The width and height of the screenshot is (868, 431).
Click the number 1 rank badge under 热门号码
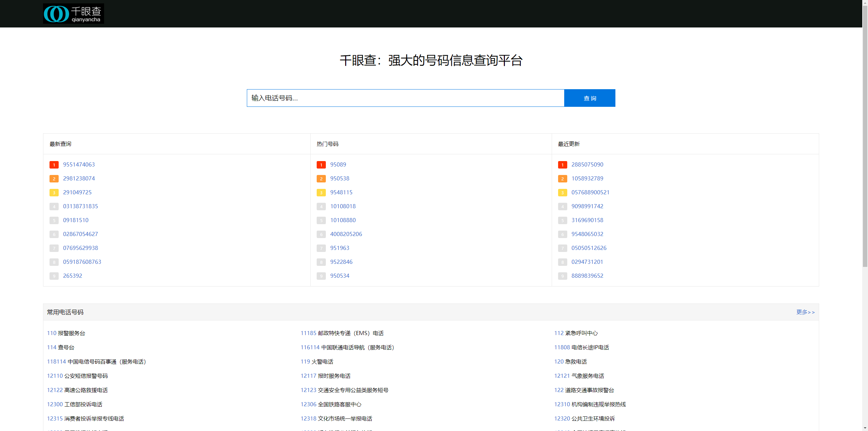tap(321, 165)
